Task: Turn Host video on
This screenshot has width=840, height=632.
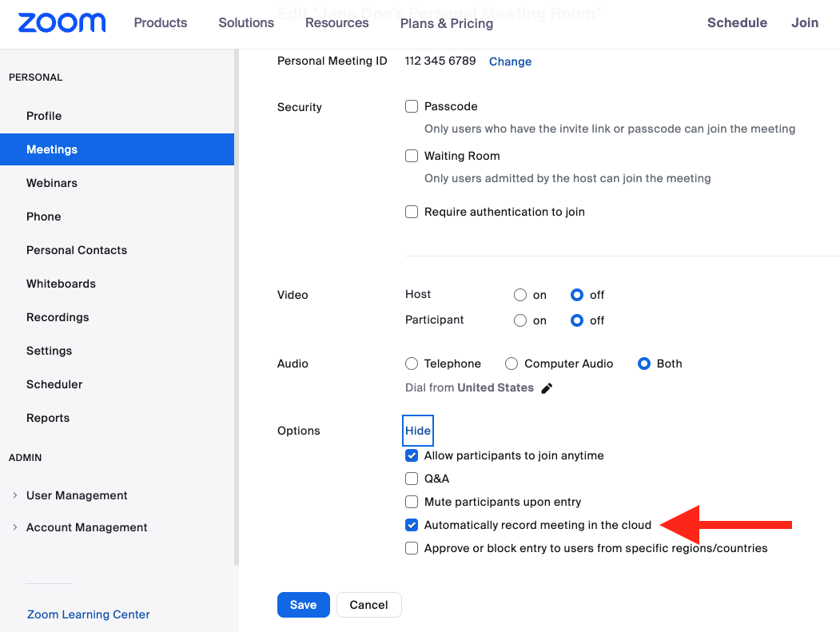Action: pyautogui.click(x=520, y=295)
